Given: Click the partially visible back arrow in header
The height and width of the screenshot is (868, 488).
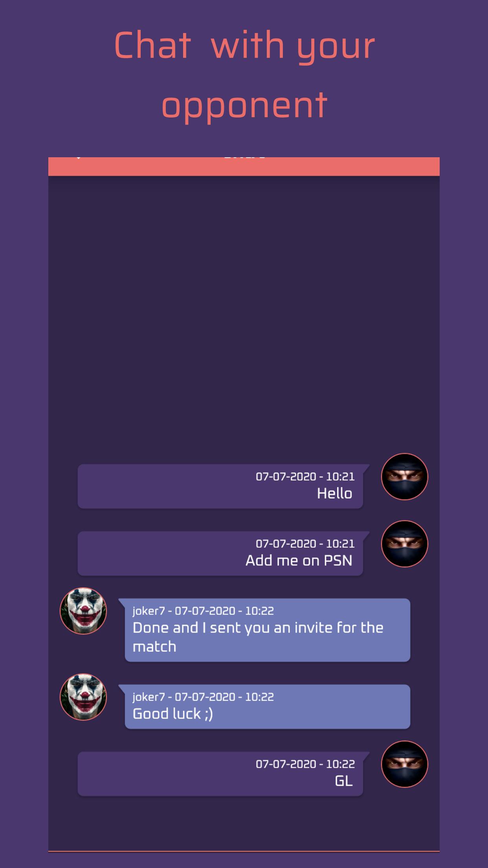Looking at the screenshot, I should 79,158.
